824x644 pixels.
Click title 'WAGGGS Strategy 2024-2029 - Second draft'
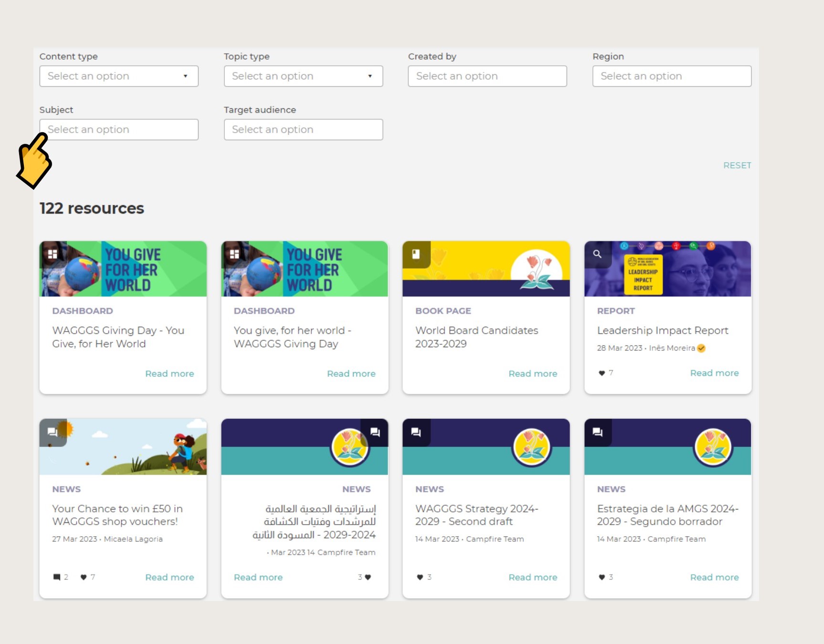click(x=476, y=515)
